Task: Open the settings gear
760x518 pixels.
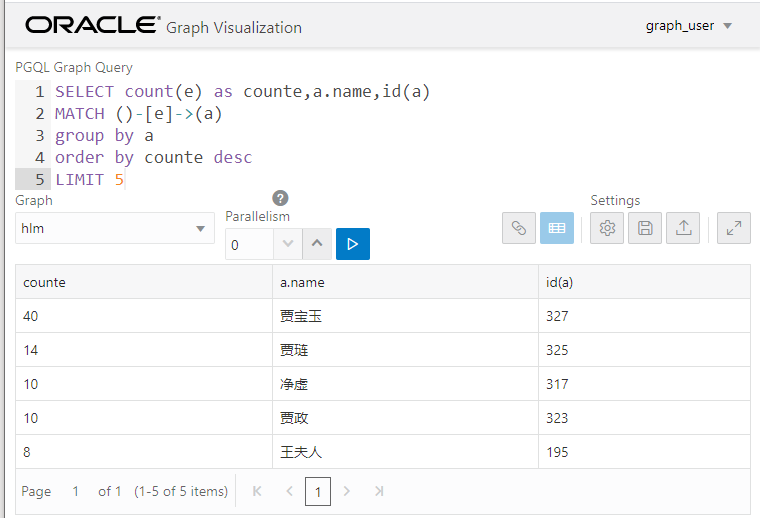Action: 607,228
